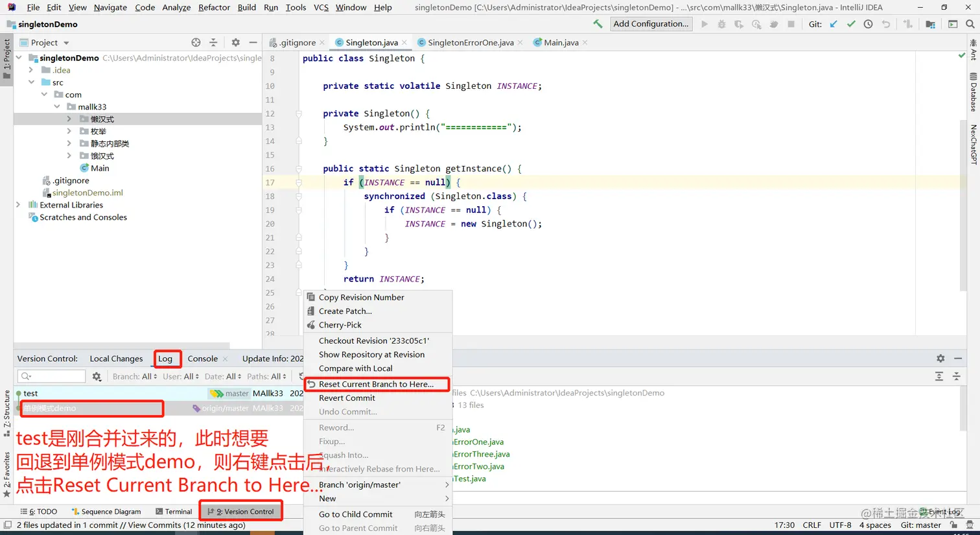Open the VCS menu

pos(321,7)
